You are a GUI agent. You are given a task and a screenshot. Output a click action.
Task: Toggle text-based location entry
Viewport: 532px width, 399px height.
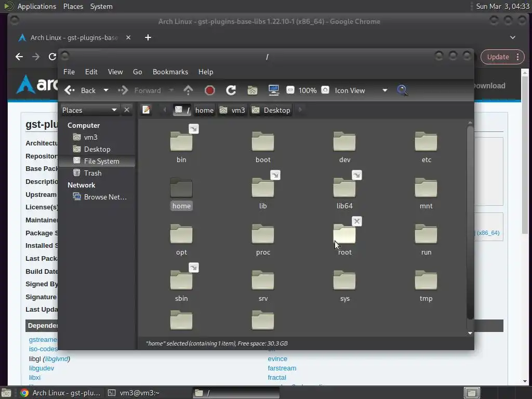146,110
